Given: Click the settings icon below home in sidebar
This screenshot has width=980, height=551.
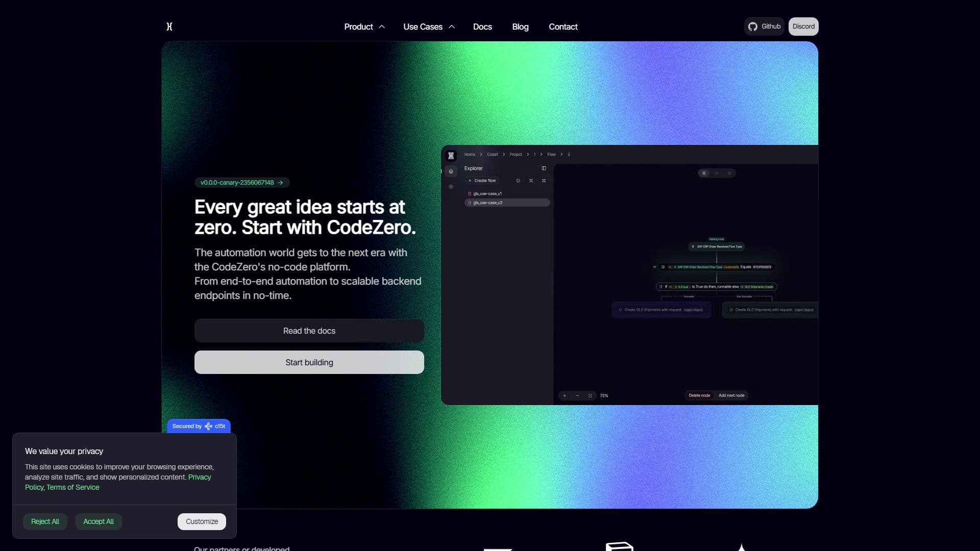Looking at the screenshot, I should 451,187.
